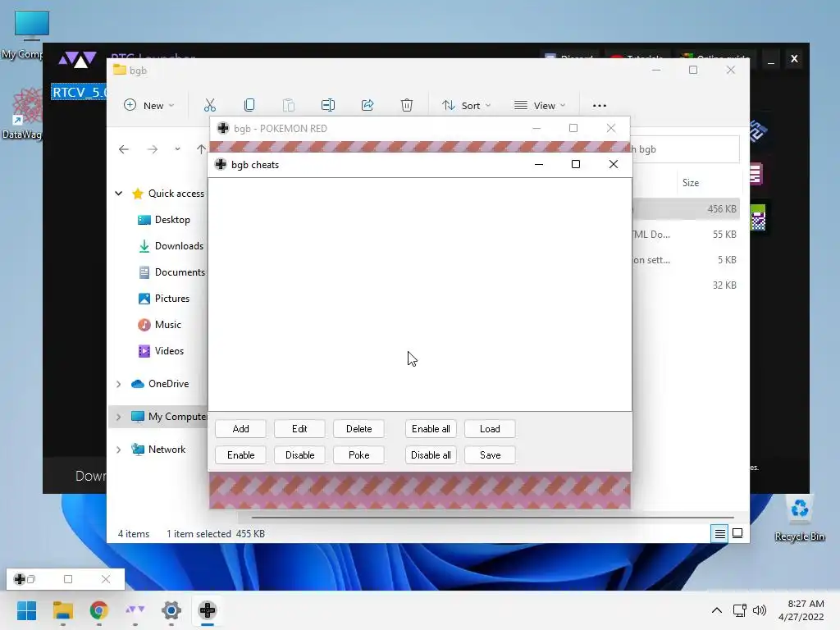840x630 pixels.
Task: Save the cheats with the Save button
Action: (490, 454)
